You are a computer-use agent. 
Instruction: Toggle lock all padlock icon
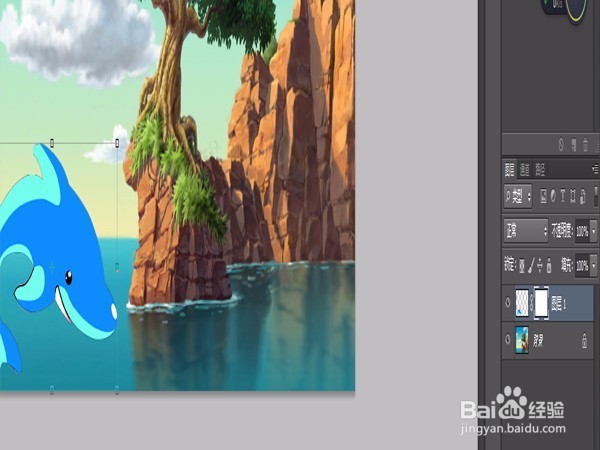549,266
